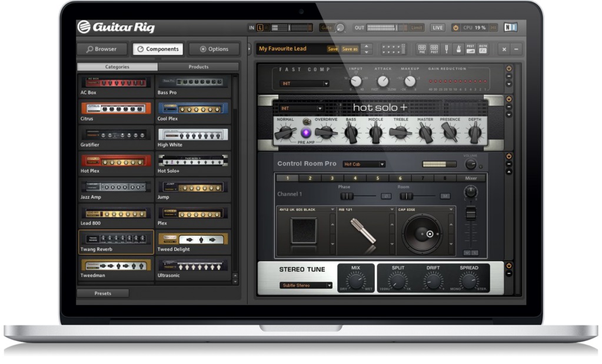The width and height of the screenshot is (602, 364).
Task: Open the Subtle Stereo preset dropdown
Action: click(306, 285)
